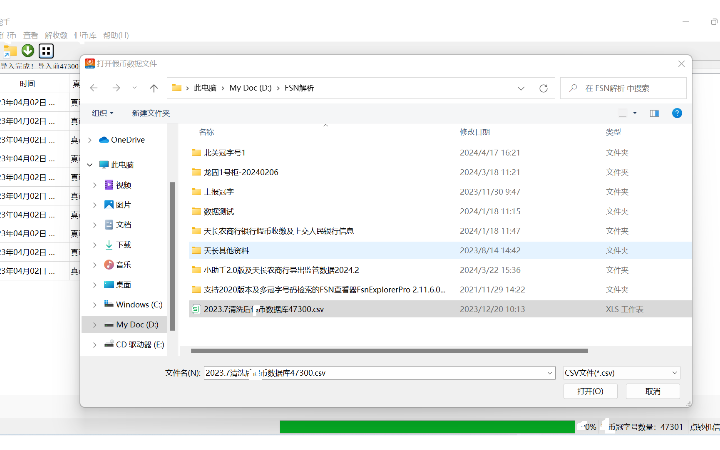Select the Videos library icon in sidebar
This screenshot has width=720, height=450.
109,185
